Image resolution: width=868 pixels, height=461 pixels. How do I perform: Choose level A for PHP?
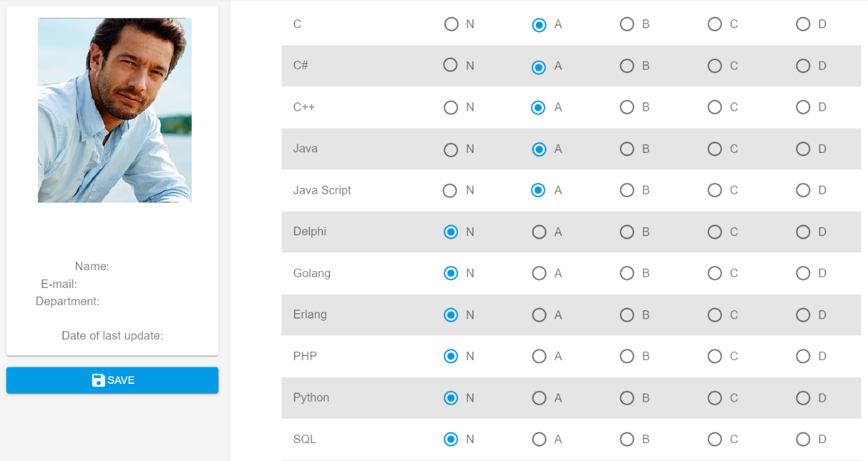click(x=539, y=356)
